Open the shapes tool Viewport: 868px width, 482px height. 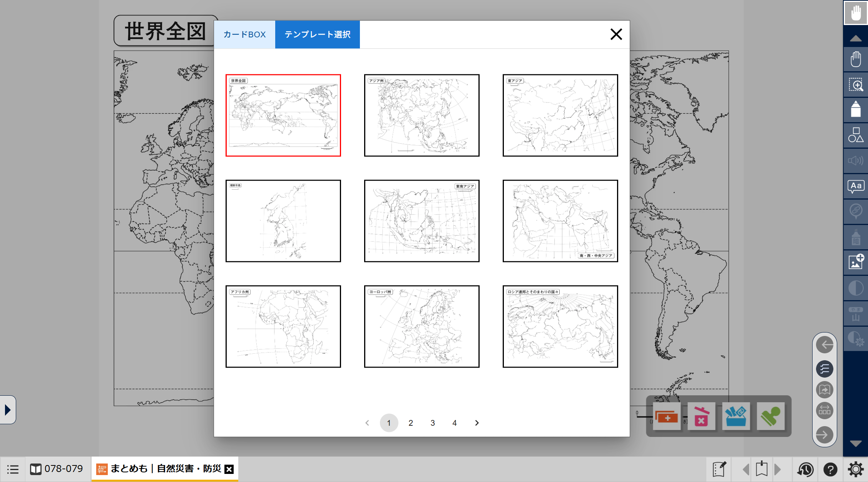pos(855,135)
